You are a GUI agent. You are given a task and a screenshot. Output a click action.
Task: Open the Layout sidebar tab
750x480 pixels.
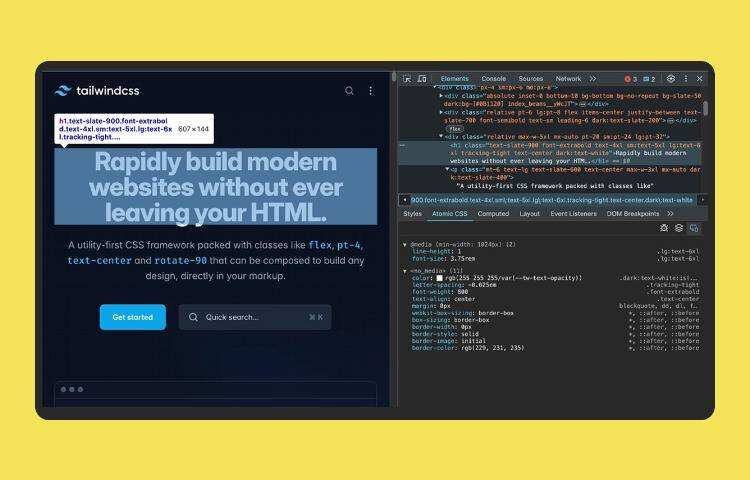pyautogui.click(x=529, y=214)
